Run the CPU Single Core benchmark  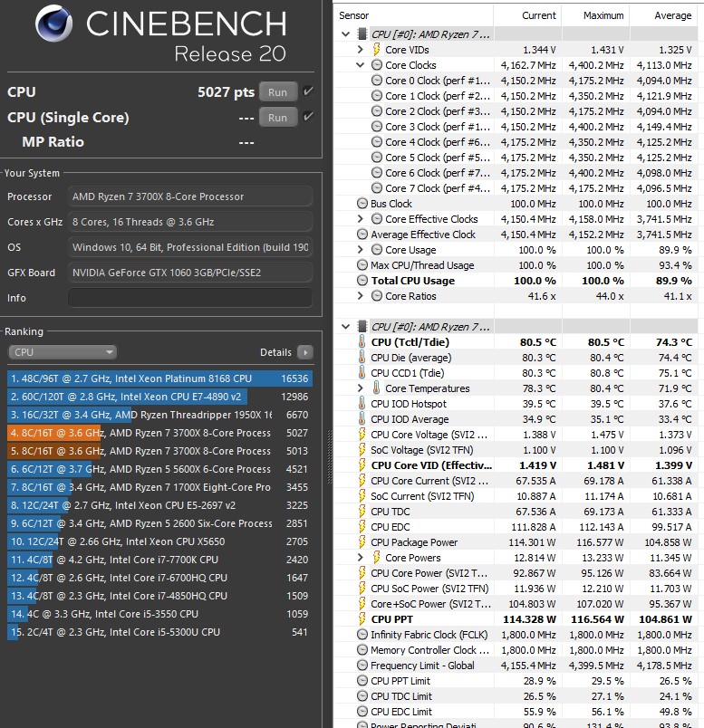coord(278,117)
